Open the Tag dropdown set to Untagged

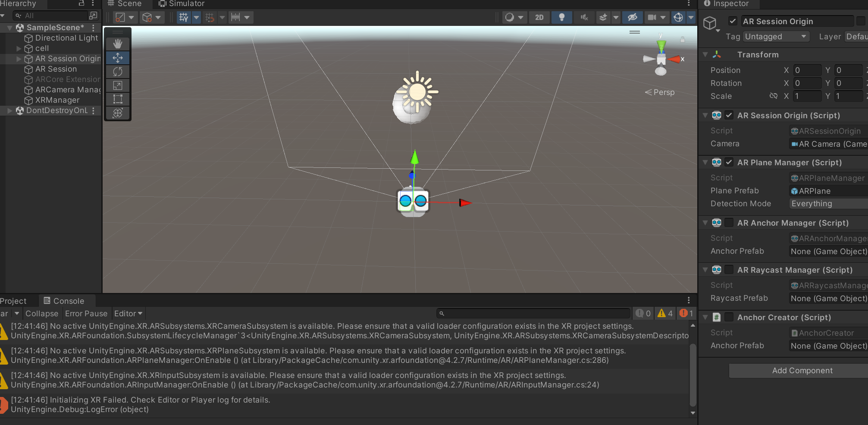[776, 37]
